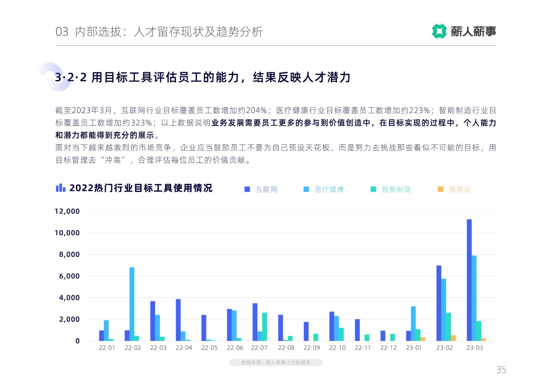Click the 医疗健康 light blue legend swatch
The height and width of the screenshot is (392, 552).
[306, 189]
